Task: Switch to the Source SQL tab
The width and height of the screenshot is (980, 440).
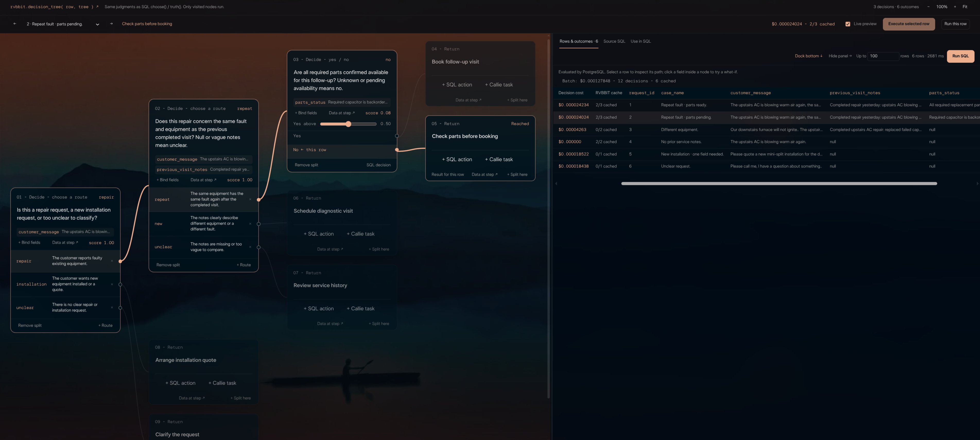Action: (614, 41)
